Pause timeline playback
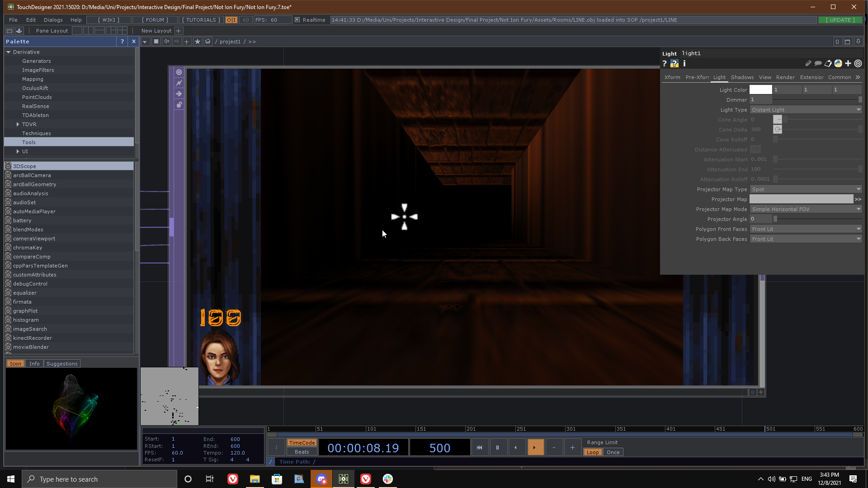 coord(498,448)
